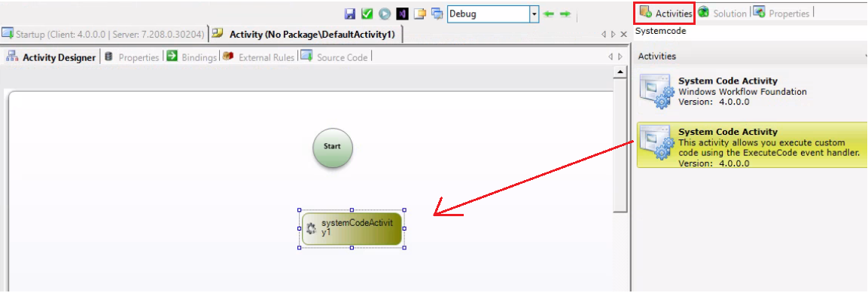The width and height of the screenshot is (868, 293).
Task: Click document tabs scroll-left arrow
Action: coord(604,35)
